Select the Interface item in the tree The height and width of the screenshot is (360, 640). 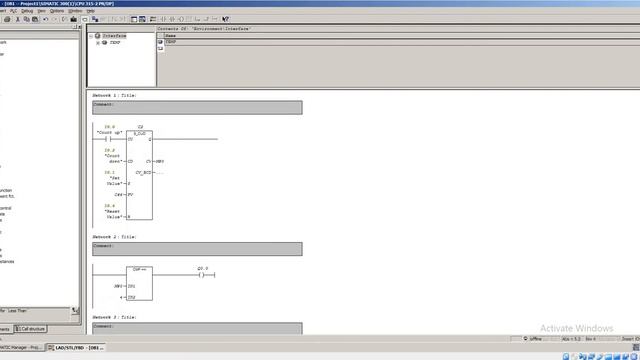(x=114, y=36)
